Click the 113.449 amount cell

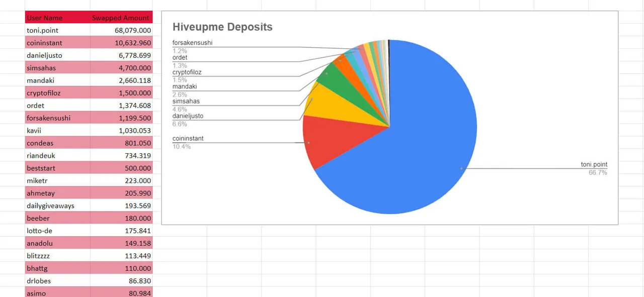[x=121, y=256]
